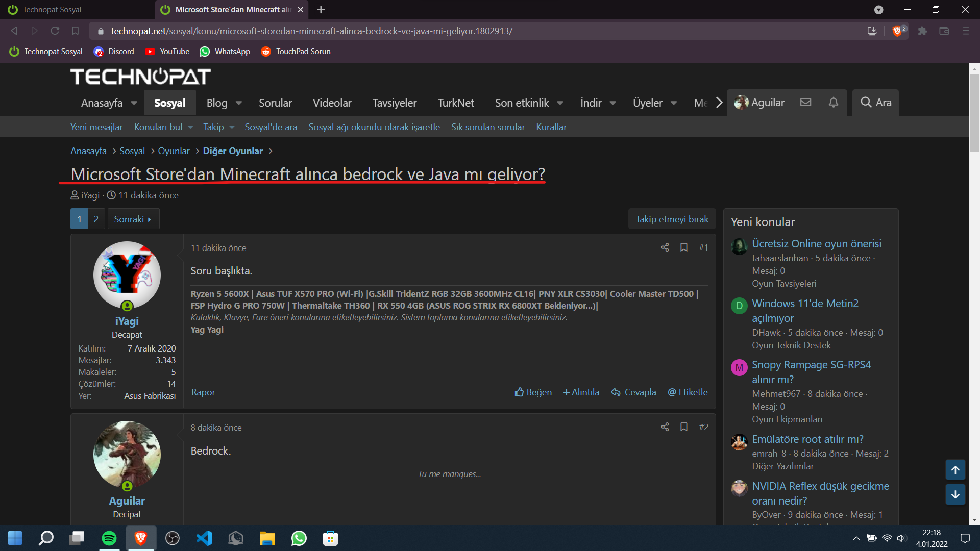This screenshot has height=551, width=980.
Task: Bookmark the second post by Aguilar
Action: (684, 427)
